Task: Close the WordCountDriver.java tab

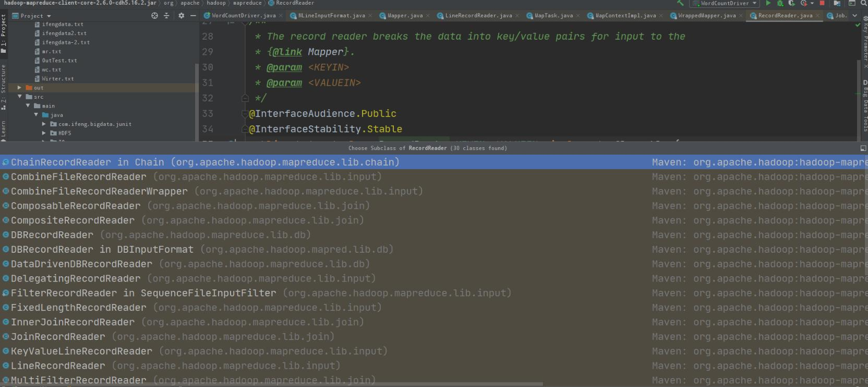Action: pos(281,16)
